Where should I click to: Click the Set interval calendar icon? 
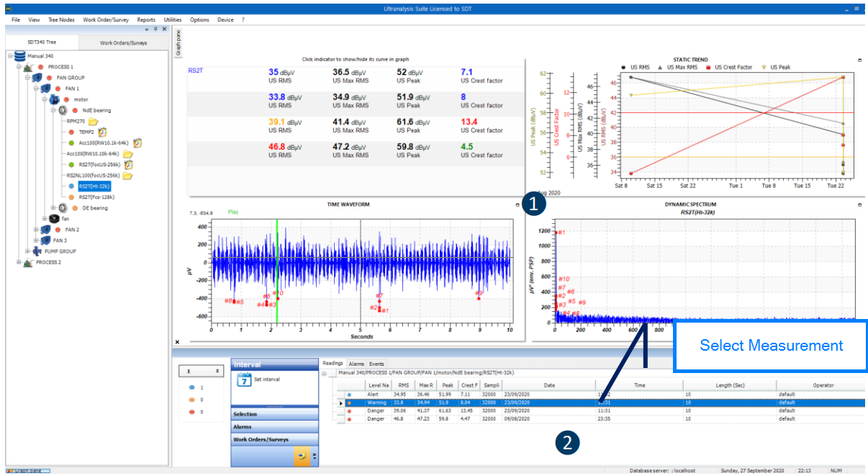[x=243, y=380]
